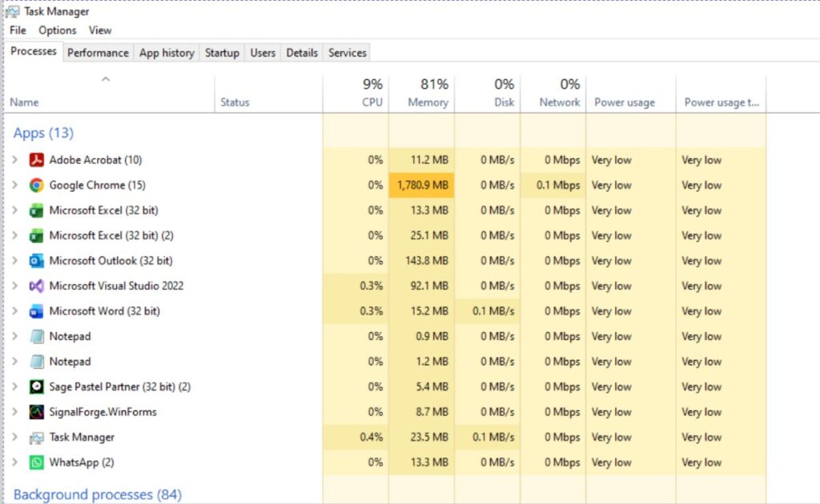Click Chrome's 1,780.9 MB memory cell
820x504 pixels.
tap(421, 185)
